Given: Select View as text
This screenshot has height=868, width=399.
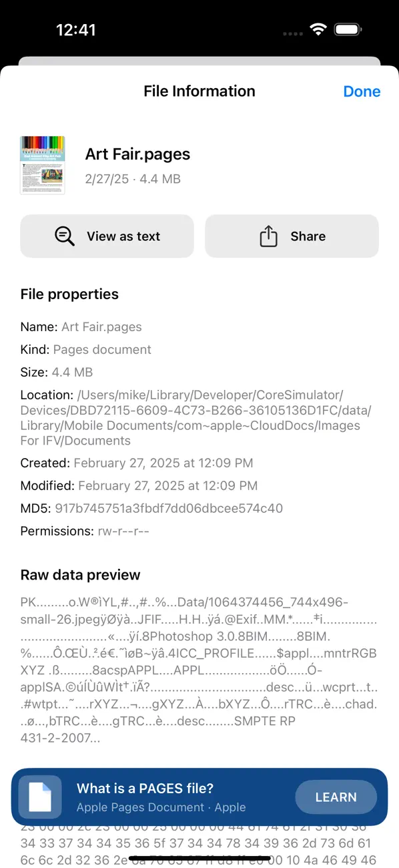Looking at the screenshot, I should (x=107, y=236).
